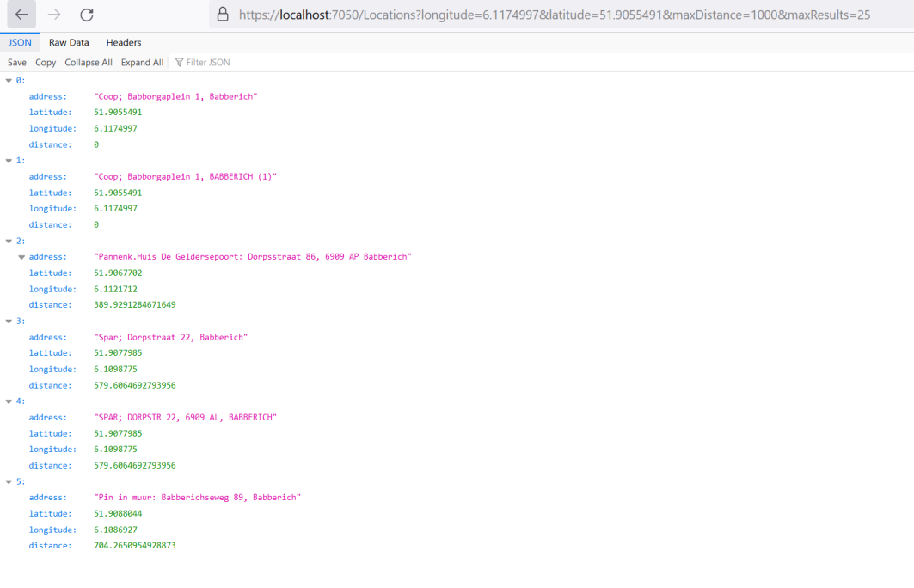Click distance value 704.2650954928873
This screenshot has height=588, width=914.
135,546
